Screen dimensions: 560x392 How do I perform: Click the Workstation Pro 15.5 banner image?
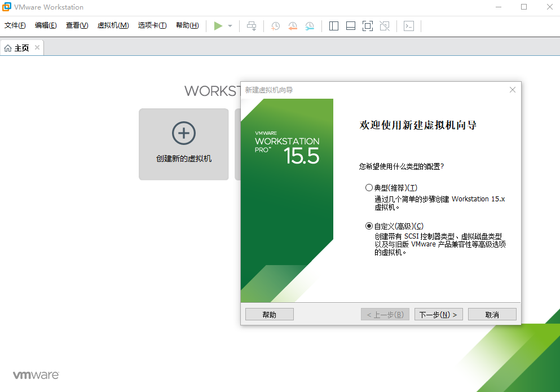[287, 200]
